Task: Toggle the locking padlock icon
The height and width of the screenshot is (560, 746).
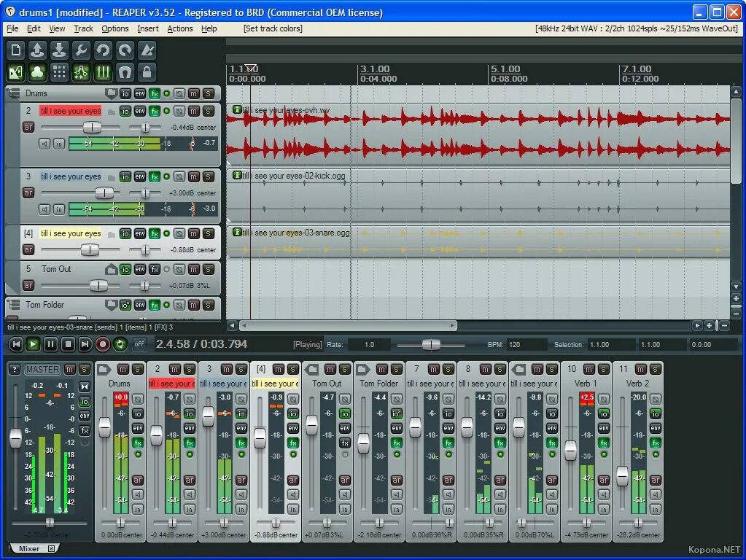Action: click(x=147, y=72)
